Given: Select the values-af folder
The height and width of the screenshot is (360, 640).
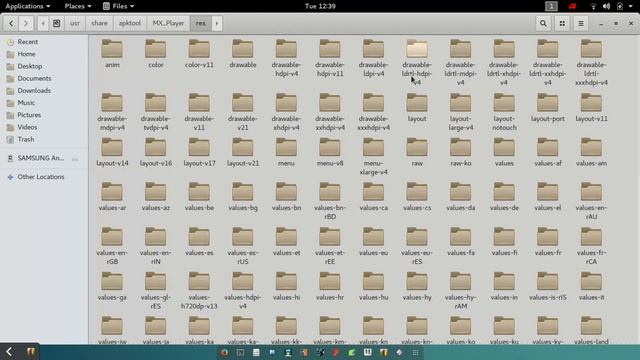Looking at the screenshot, I should pos(548,152).
